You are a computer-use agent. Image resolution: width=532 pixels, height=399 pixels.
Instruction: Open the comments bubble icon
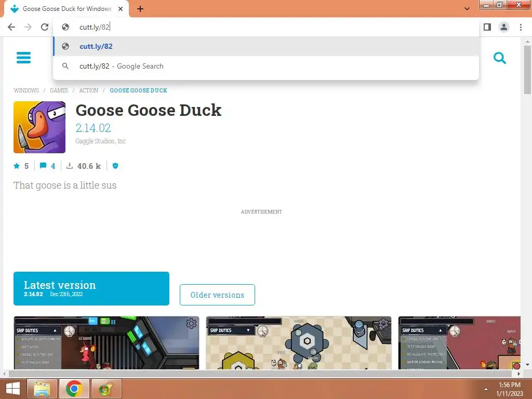coord(43,166)
